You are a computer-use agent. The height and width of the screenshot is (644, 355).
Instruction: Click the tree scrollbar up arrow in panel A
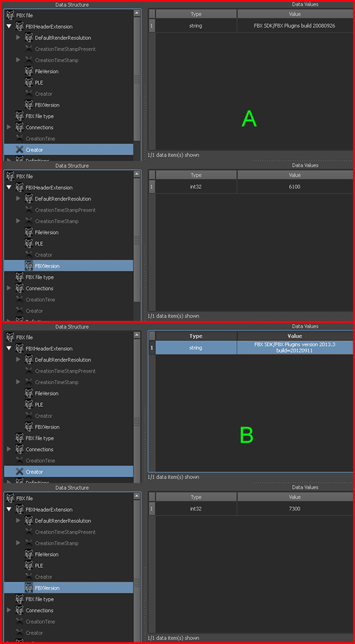[137, 13]
